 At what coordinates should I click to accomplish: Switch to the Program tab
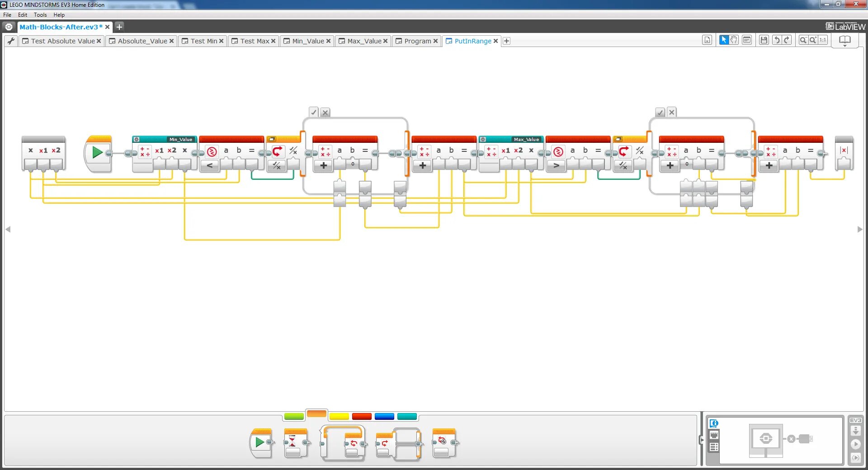click(418, 41)
